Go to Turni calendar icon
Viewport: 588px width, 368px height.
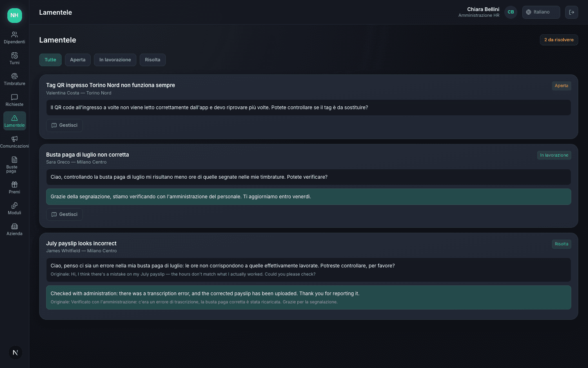pos(14,55)
